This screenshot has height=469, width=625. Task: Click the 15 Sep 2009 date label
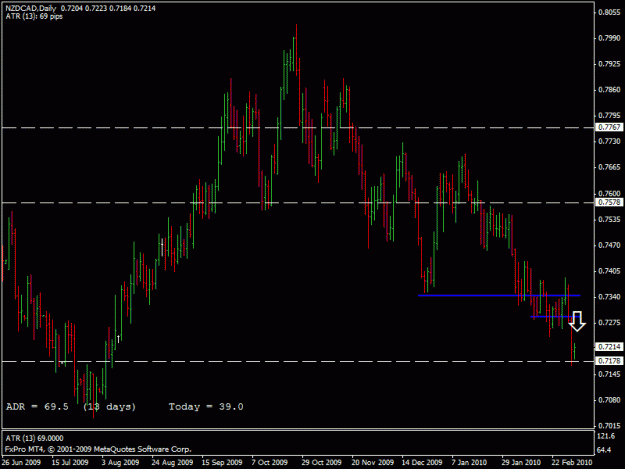pyautogui.click(x=222, y=462)
